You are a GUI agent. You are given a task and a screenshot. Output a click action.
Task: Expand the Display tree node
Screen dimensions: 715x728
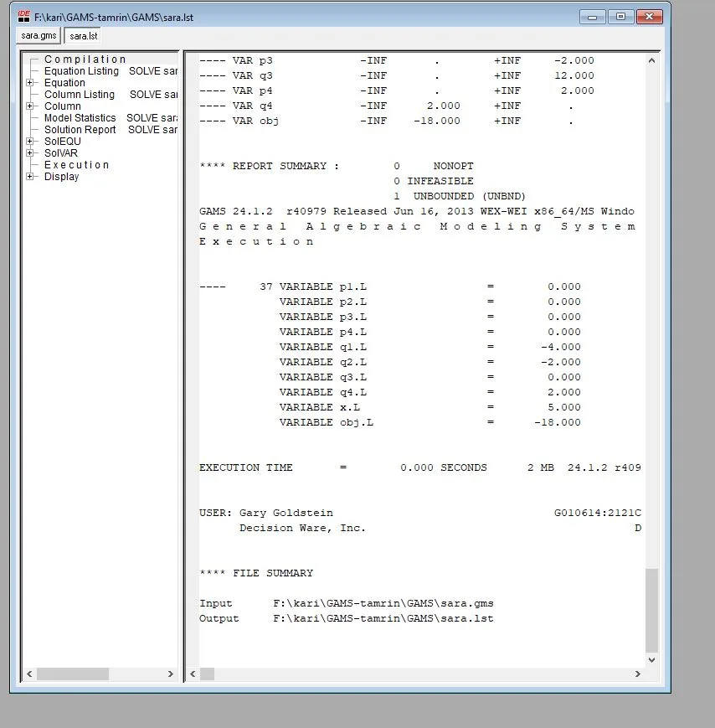30,177
